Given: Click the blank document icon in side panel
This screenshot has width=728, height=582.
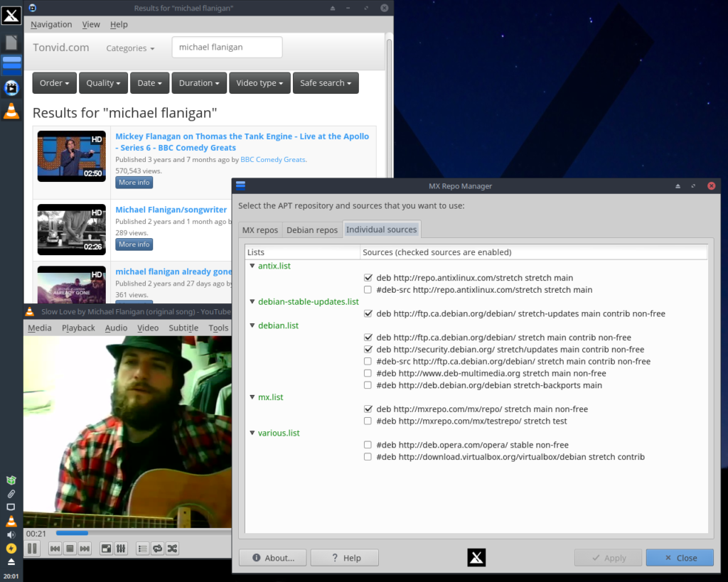Looking at the screenshot, I should 11,43.
